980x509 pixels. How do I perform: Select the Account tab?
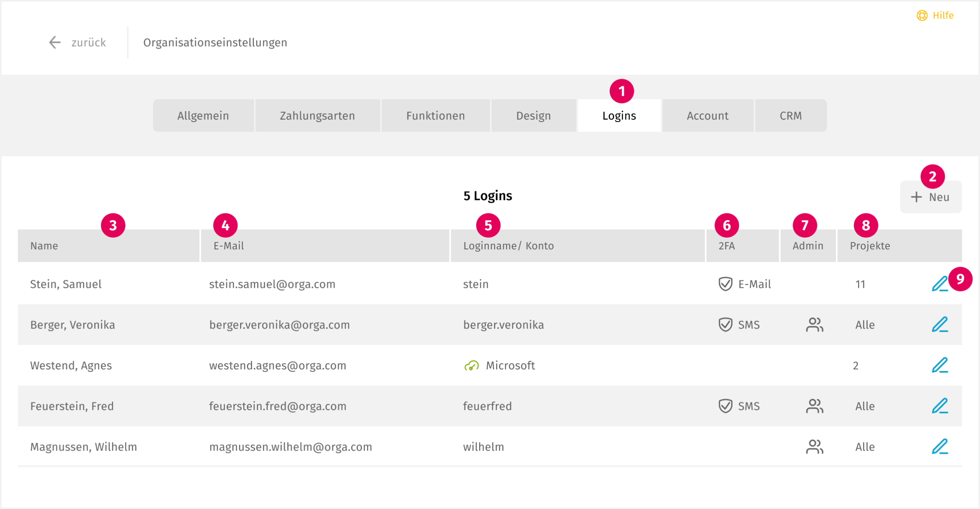tap(707, 116)
